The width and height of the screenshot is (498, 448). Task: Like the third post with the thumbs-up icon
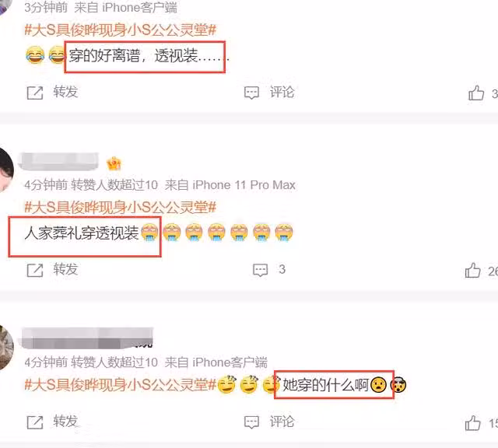(472, 422)
